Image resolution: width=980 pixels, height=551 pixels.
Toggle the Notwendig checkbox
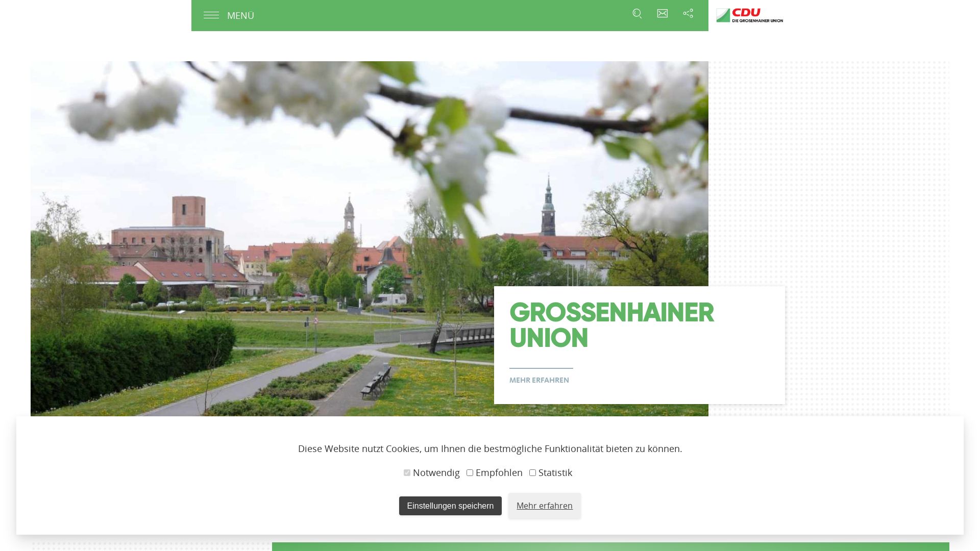407,473
